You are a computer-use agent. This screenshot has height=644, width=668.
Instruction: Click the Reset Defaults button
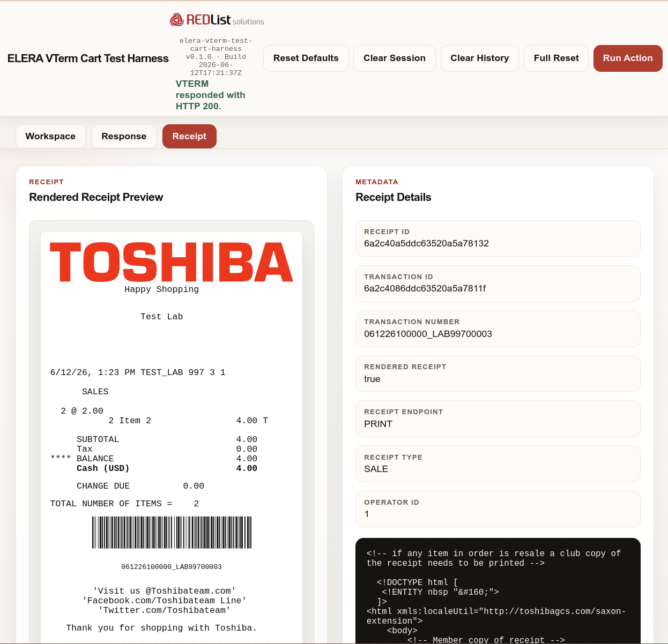(306, 58)
